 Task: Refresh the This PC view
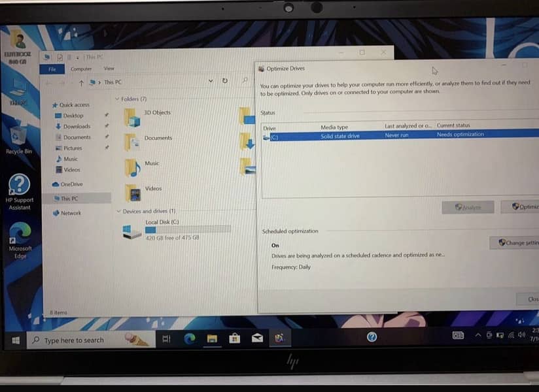225,80
